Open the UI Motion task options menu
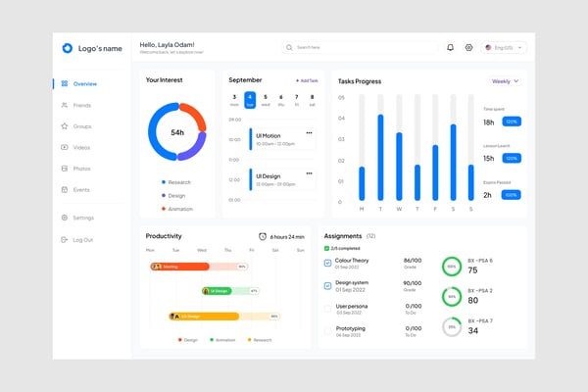Image resolution: width=588 pixels, height=392 pixels. coord(309,133)
